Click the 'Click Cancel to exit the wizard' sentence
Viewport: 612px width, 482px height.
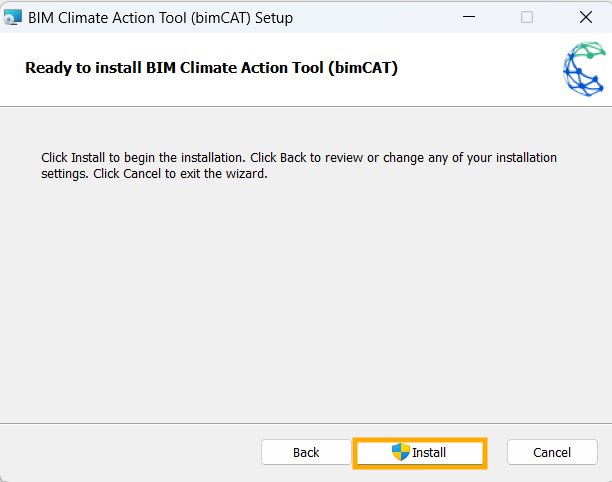click(x=180, y=174)
